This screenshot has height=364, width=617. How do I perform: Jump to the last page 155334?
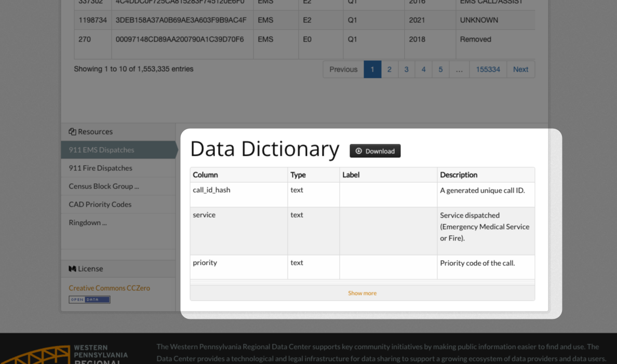coord(488,69)
